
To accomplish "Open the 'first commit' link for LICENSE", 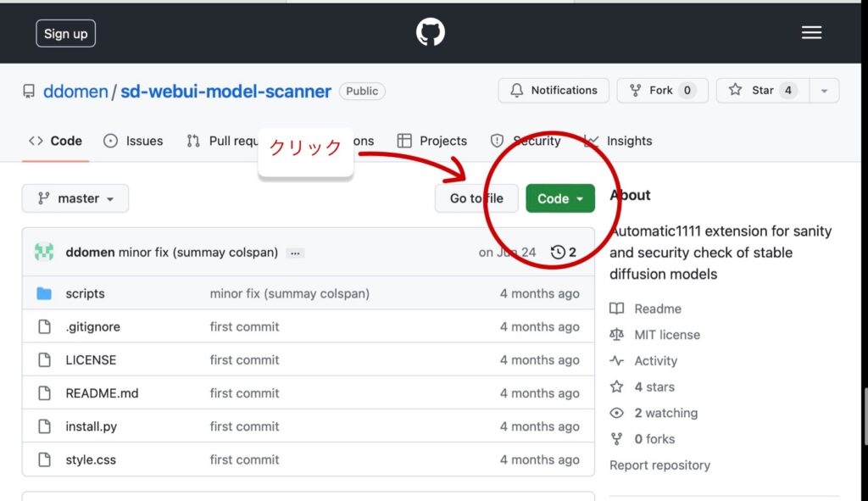I will 244,359.
